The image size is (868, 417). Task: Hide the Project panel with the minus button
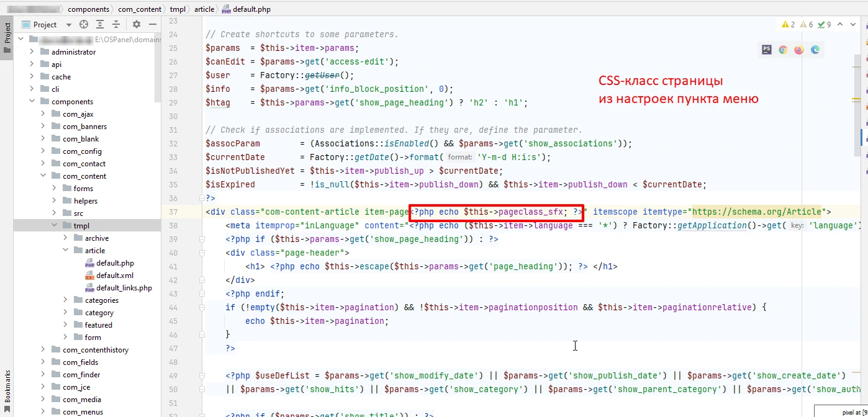point(152,24)
